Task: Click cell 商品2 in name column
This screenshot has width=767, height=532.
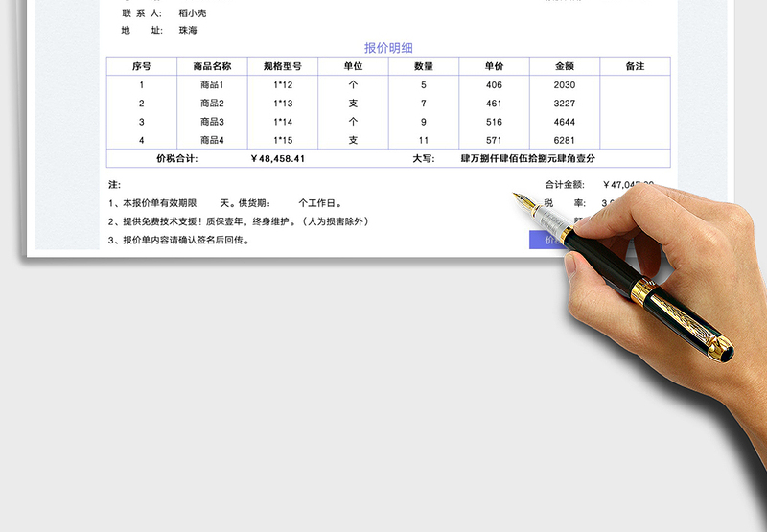Action: point(212,104)
